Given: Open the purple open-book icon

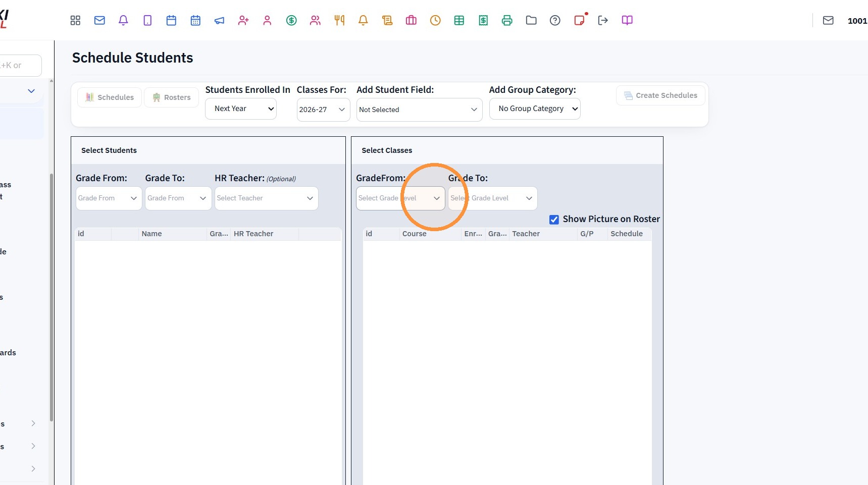Looking at the screenshot, I should coord(627,20).
